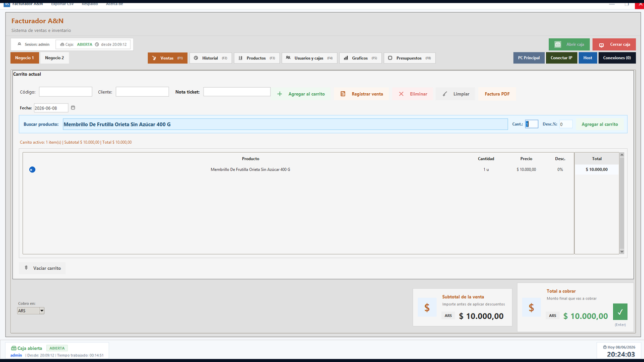Click the 20:24:03 clock at bottom right
Screen dimensions: 644x362
point(620,354)
